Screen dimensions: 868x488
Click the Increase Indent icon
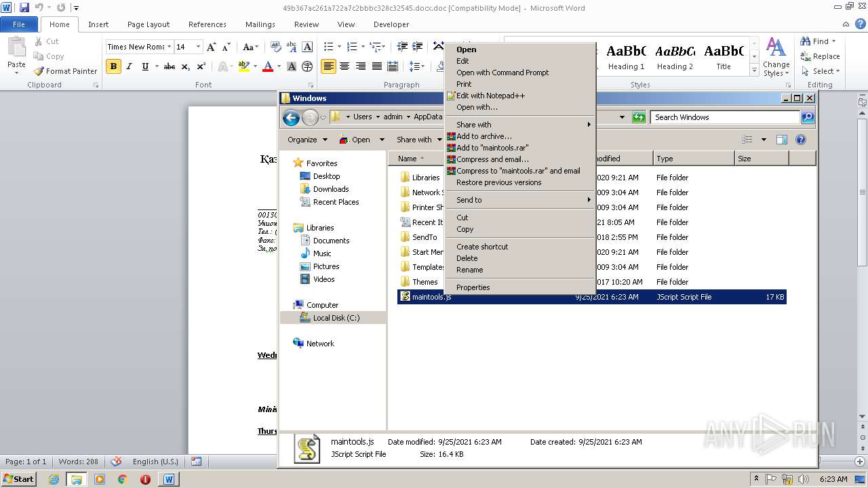point(418,47)
